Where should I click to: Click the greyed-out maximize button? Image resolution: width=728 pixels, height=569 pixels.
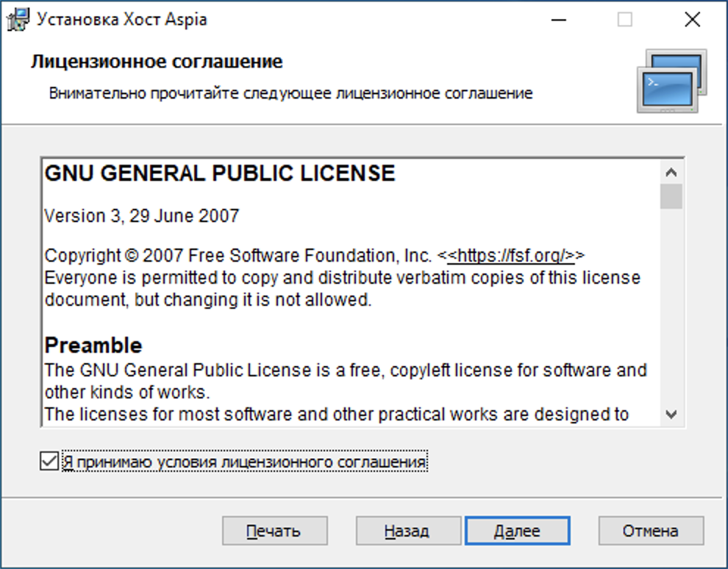[x=624, y=20]
